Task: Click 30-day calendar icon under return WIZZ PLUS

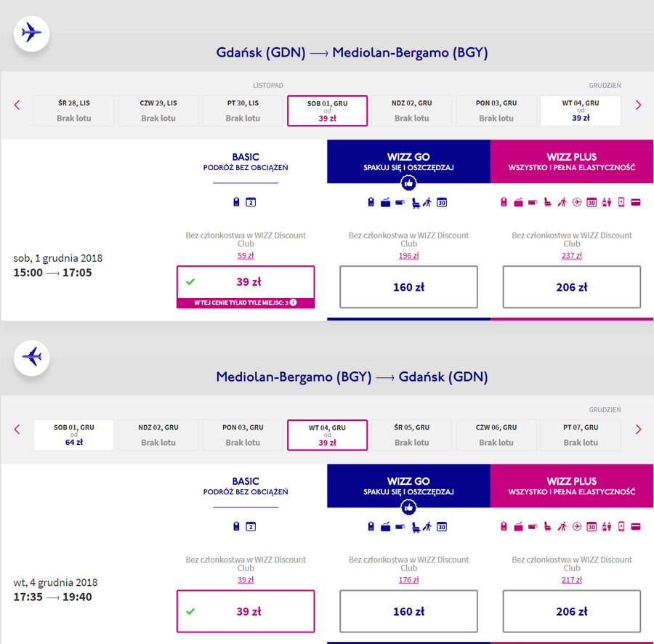Action: click(x=592, y=527)
